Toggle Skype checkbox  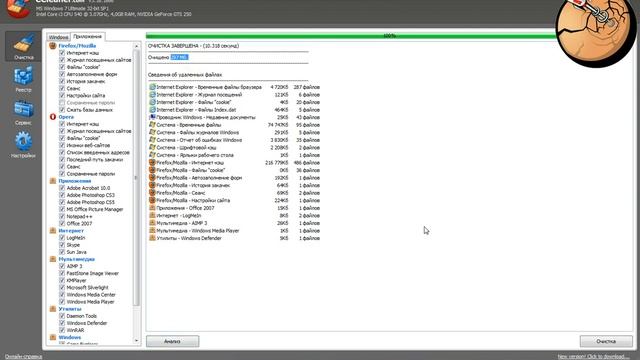coord(62,245)
